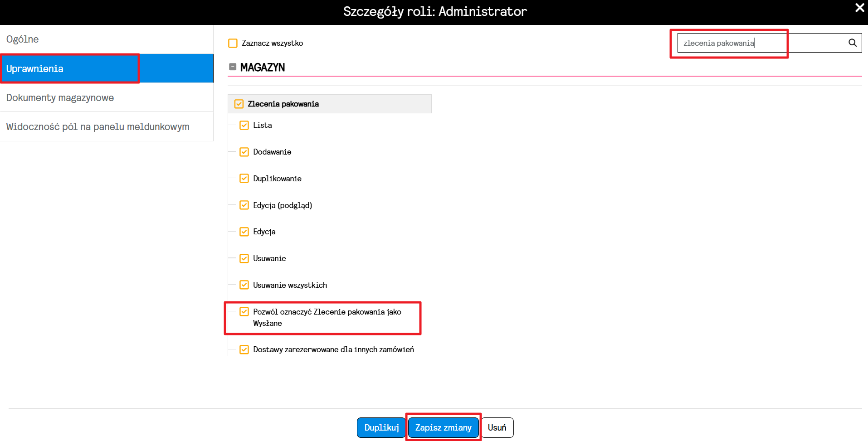Toggle the Dodawanie permission checkbox
The height and width of the screenshot is (441, 868).
tap(244, 152)
